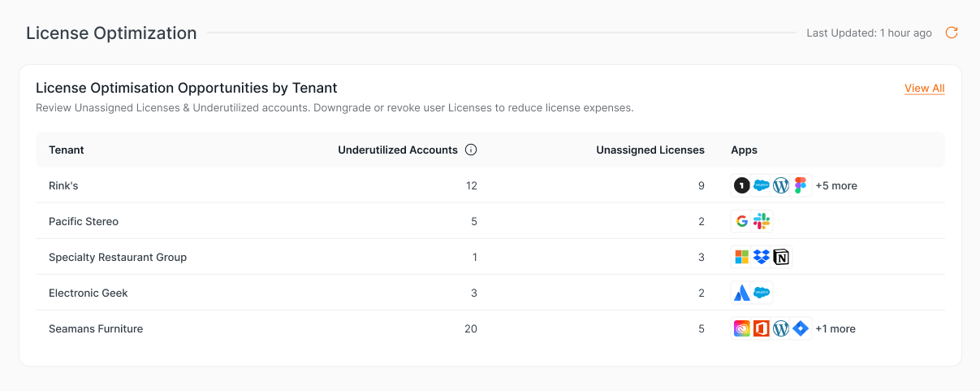Click the Adobe Creative Cloud icon for Seamans Furniture
The height and width of the screenshot is (391, 980).
(741, 328)
